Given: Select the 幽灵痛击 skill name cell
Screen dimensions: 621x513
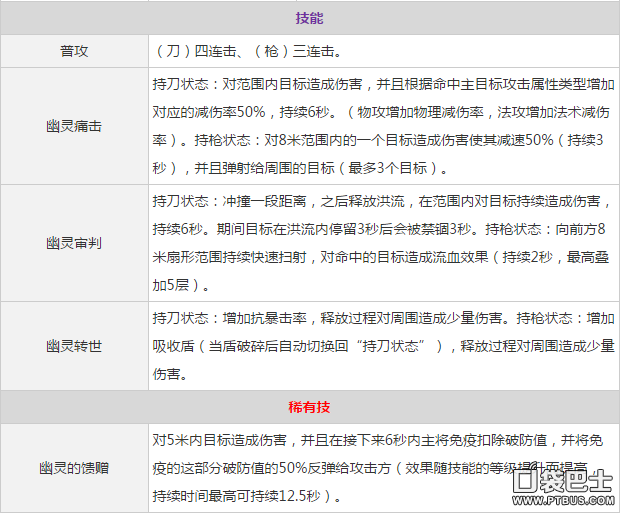Looking at the screenshot, I should pos(74,126).
